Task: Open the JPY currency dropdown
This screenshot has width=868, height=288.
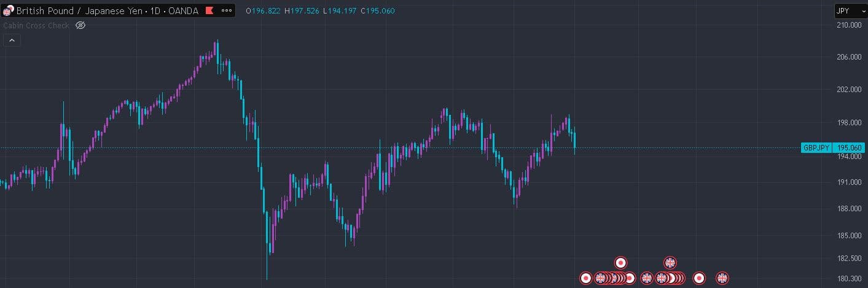Action: [850, 10]
